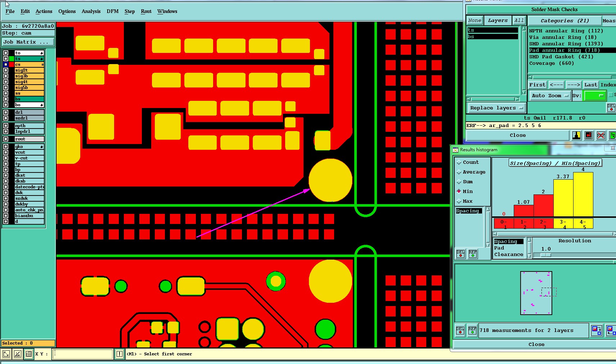
Task: Open the DFM menu
Action: [x=113, y=12]
